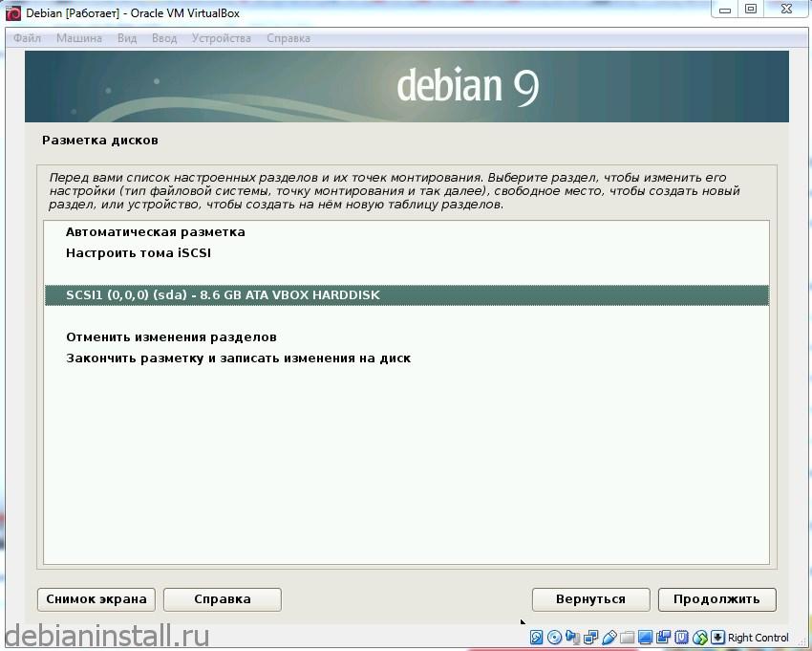The image size is (812, 651).
Task: Open the Вид menu
Action: pyautogui.click(x=127, y=38)
